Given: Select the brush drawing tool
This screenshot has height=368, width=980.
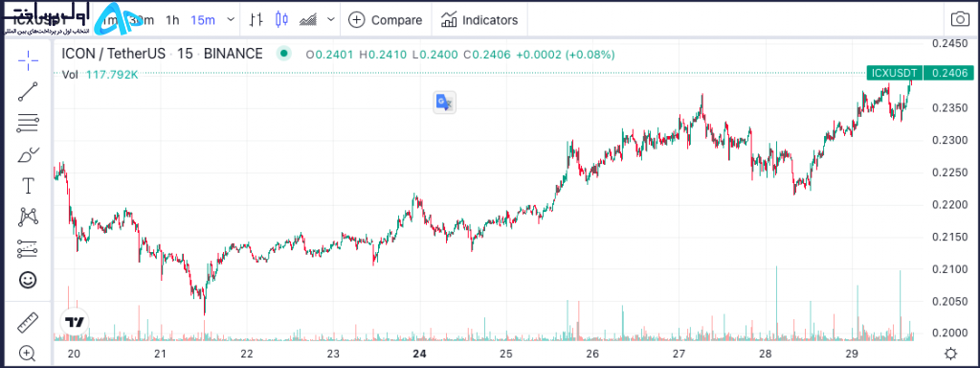Looking at the screenshot, I should 28,154.
